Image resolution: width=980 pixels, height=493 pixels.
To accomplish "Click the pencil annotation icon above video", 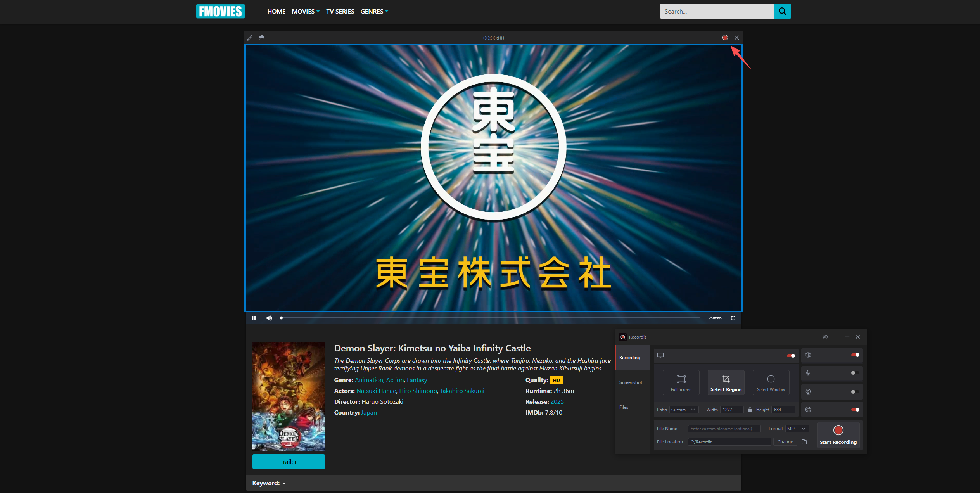I will pyautogui.click(x=250, y=38).
